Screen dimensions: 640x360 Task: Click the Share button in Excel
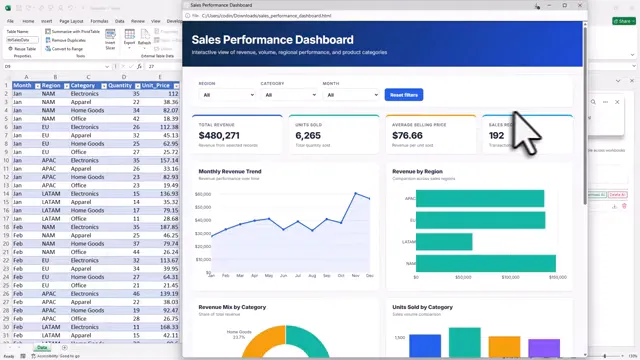coord(624,21)
